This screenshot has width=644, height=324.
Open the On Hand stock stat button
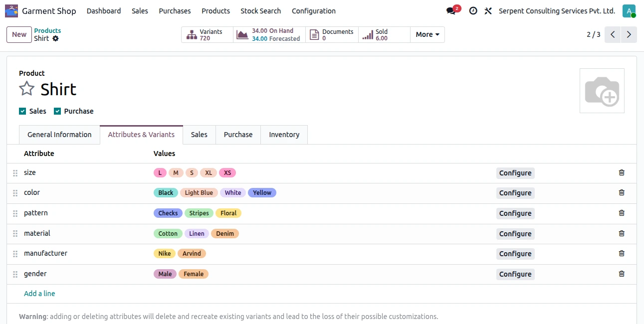pos(269,34)
